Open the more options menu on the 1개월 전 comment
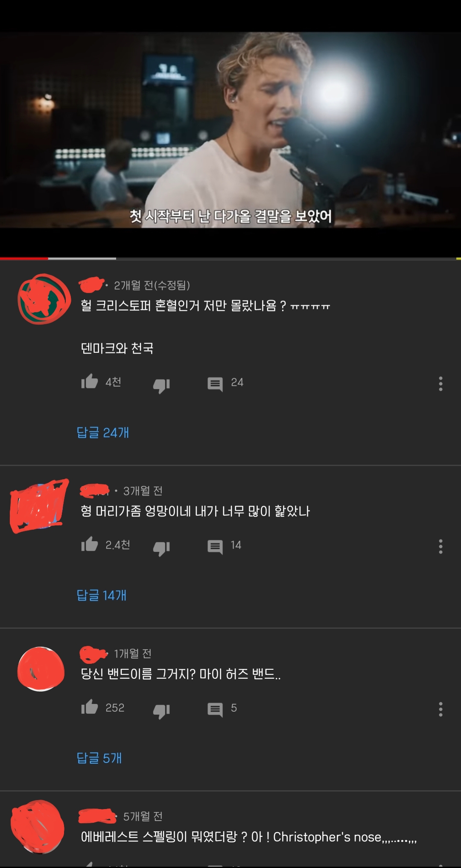The width and height of the screenshot is (461, 868). click(441, 709)
